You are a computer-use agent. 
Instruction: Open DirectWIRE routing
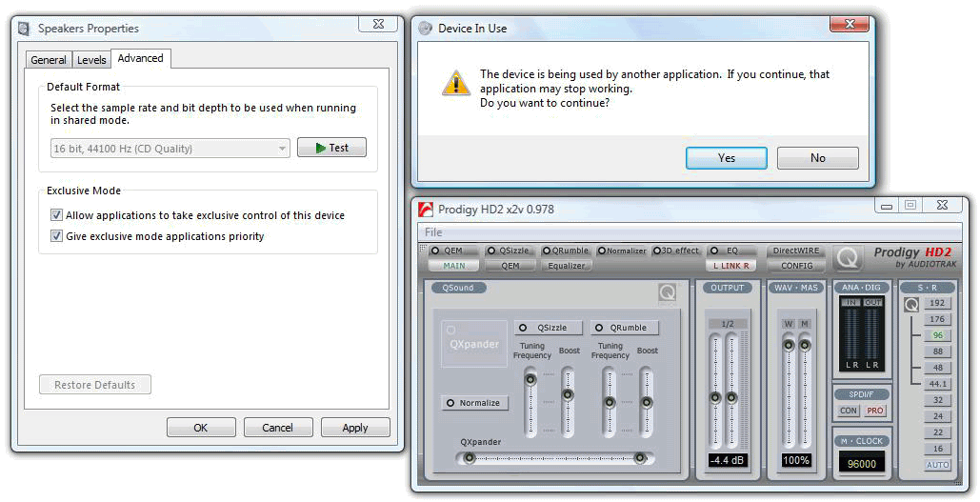795,251
